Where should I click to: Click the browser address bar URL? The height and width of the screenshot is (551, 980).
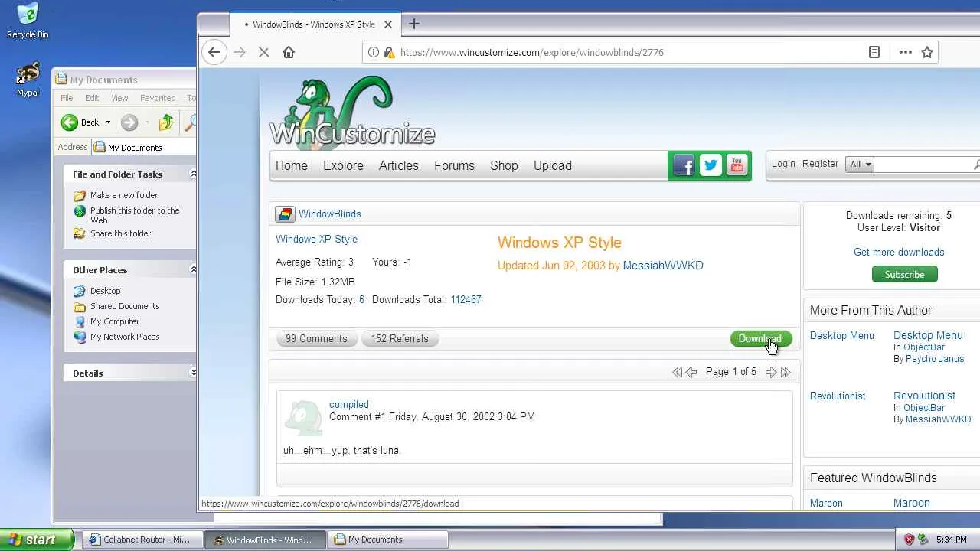(532, 52)
